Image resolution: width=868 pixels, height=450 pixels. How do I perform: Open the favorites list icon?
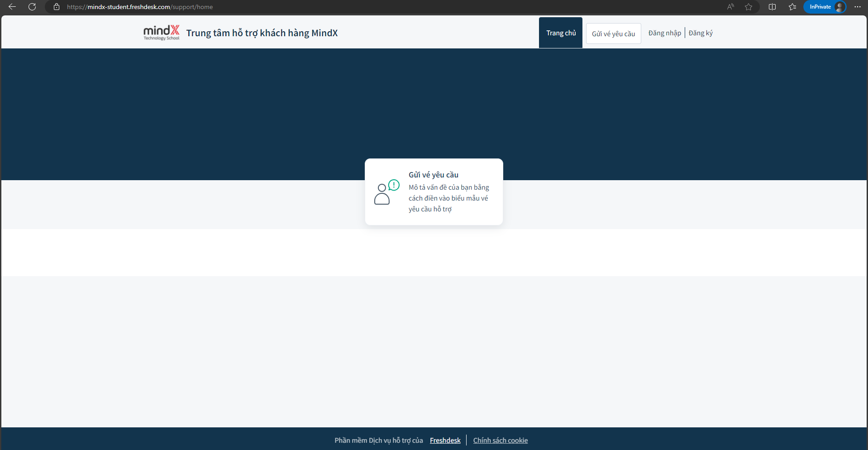pyautogui.click(x=792, y=7)
